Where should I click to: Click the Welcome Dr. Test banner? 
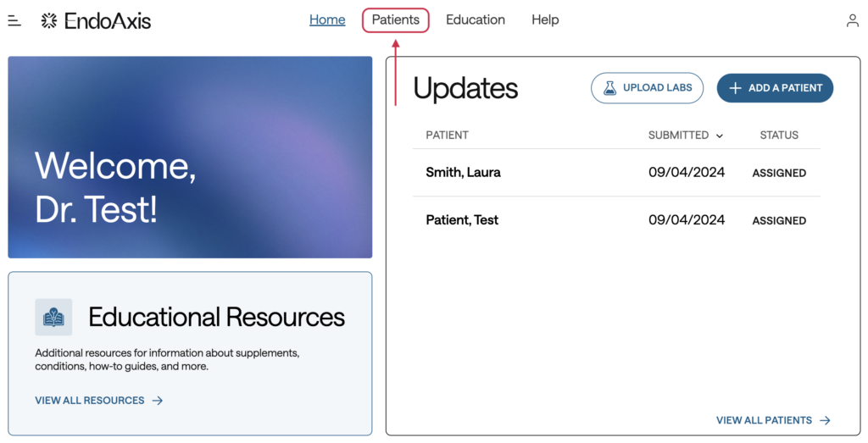click(190, 157)
